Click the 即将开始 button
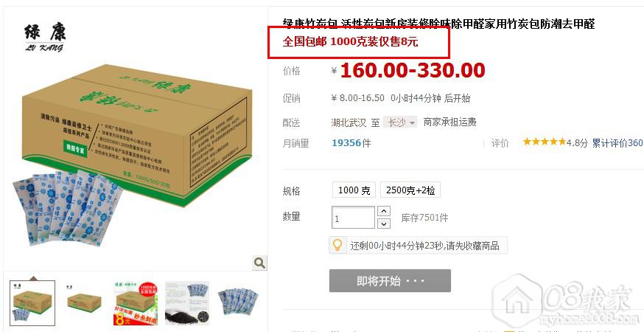This screenshot has width=644, height=332. [x=390, y=281]
